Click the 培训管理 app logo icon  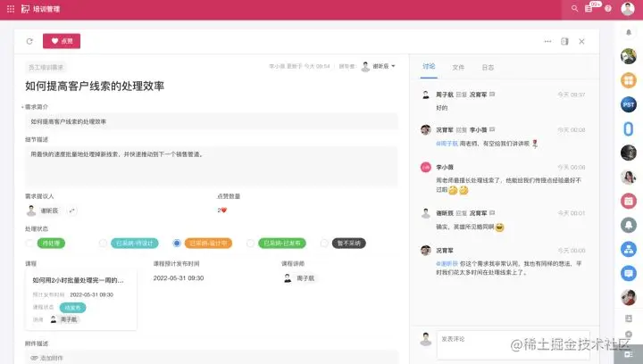tap(25, 9)
